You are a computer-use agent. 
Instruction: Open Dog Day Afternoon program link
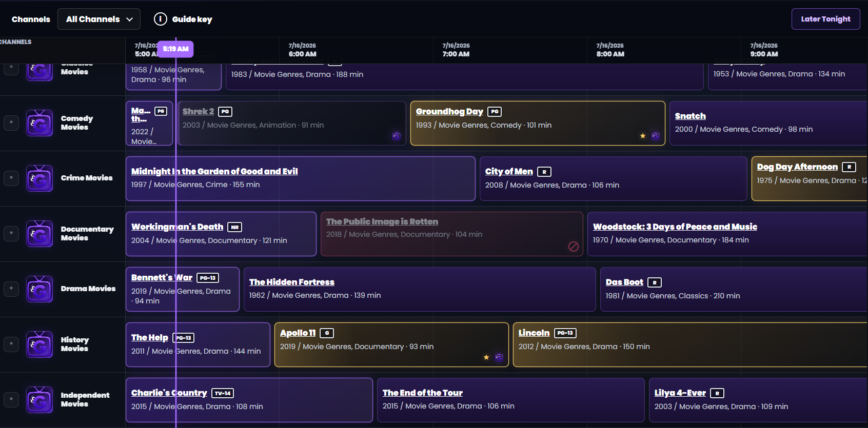[797, 167]
